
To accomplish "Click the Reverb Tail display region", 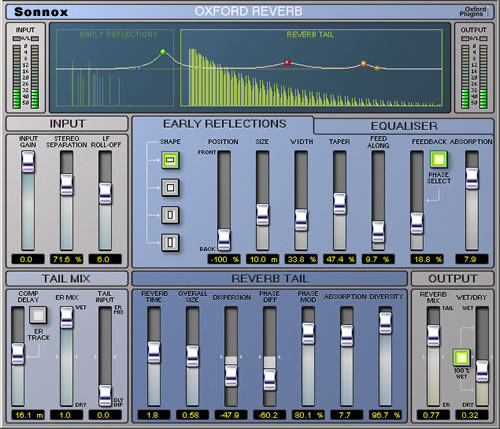I will [x=311, y=68].
